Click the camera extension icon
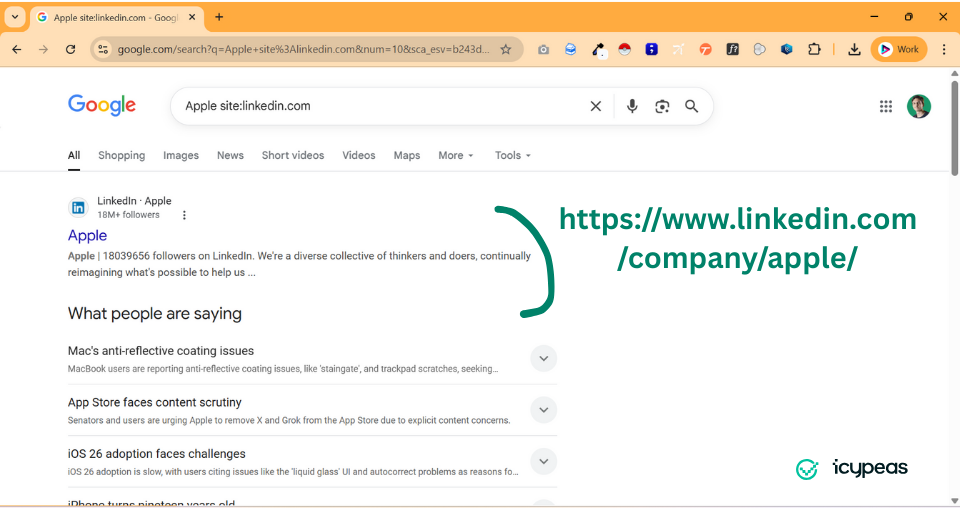960x510 pixels. 544,50
